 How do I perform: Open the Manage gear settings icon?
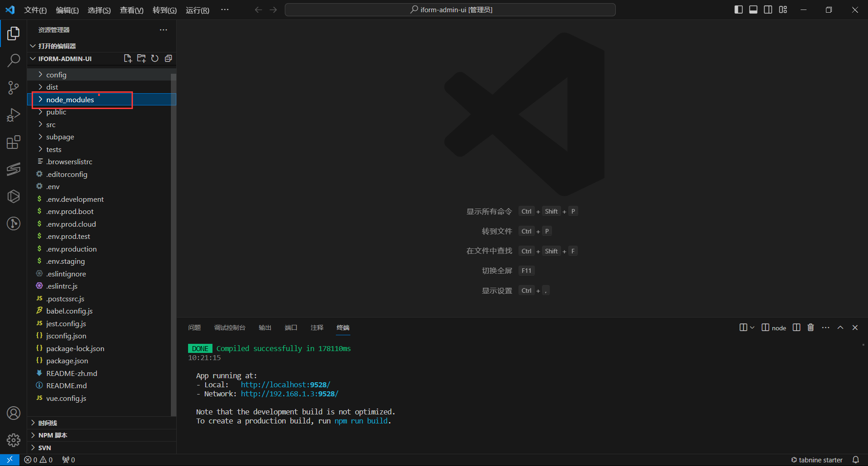14,440
